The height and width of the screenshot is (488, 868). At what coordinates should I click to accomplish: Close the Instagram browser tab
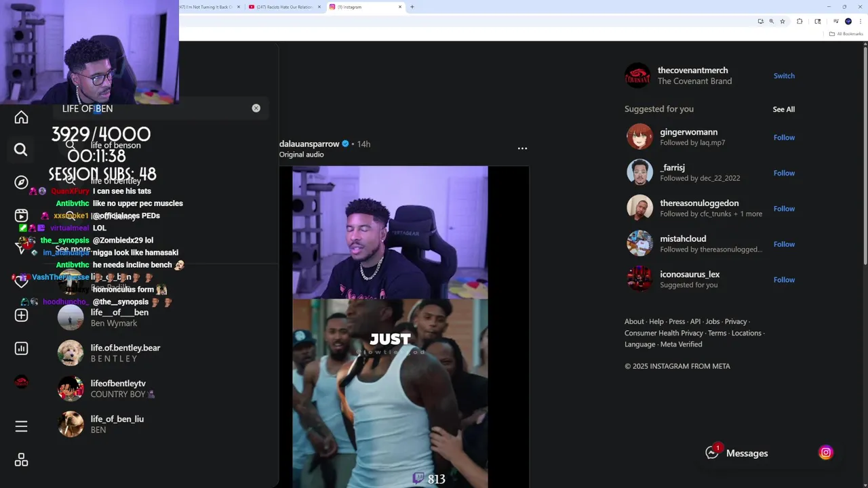pyautogui.click(x=400, y=7)
